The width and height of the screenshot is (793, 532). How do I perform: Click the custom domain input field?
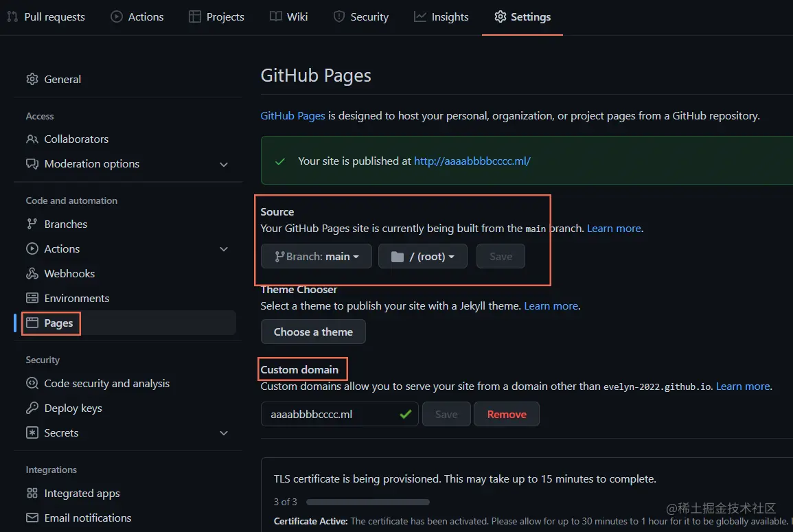339,414
